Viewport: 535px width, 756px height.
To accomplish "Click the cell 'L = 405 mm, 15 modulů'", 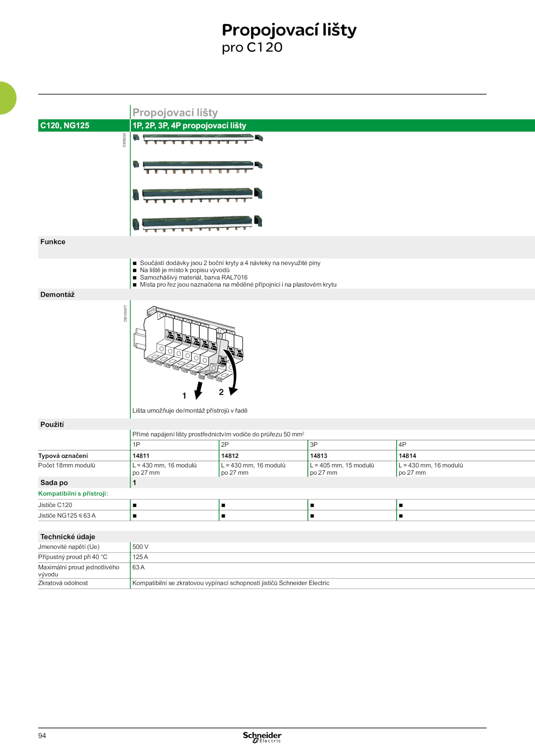I will coord(342,465).
